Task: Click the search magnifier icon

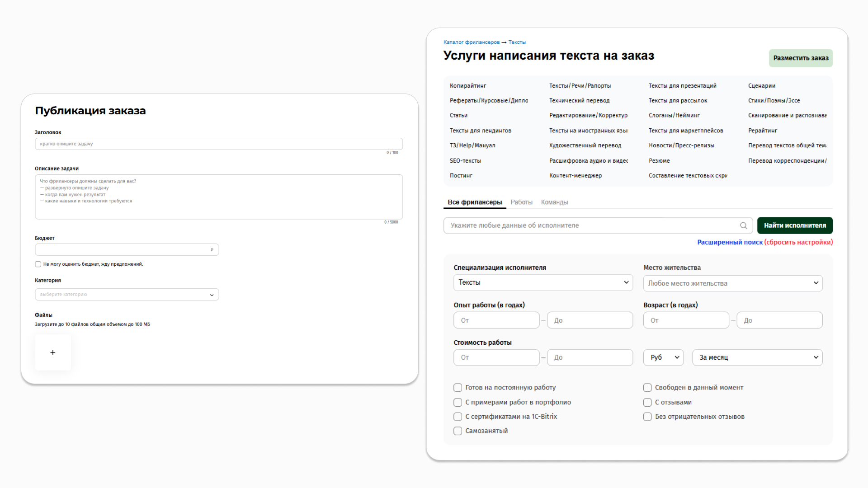Action: point(743,225)
